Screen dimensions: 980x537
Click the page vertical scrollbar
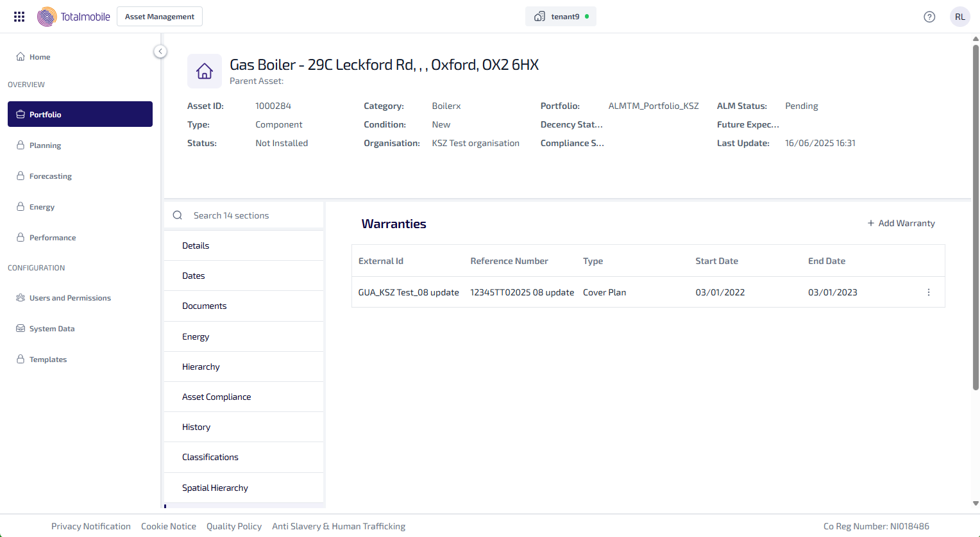point(976,218)
